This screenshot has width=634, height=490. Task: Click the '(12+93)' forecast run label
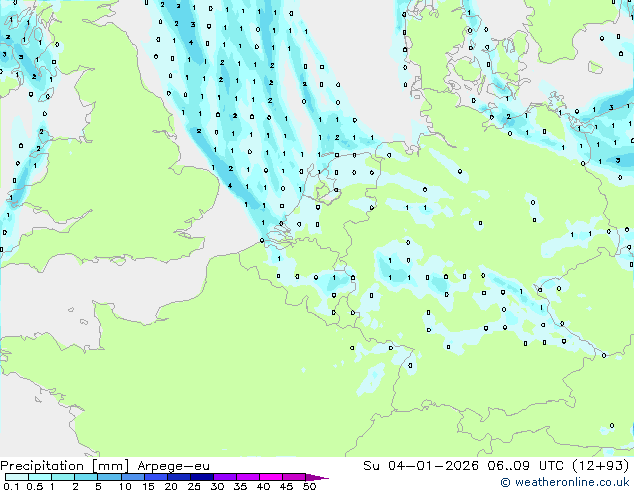(601, 466)
